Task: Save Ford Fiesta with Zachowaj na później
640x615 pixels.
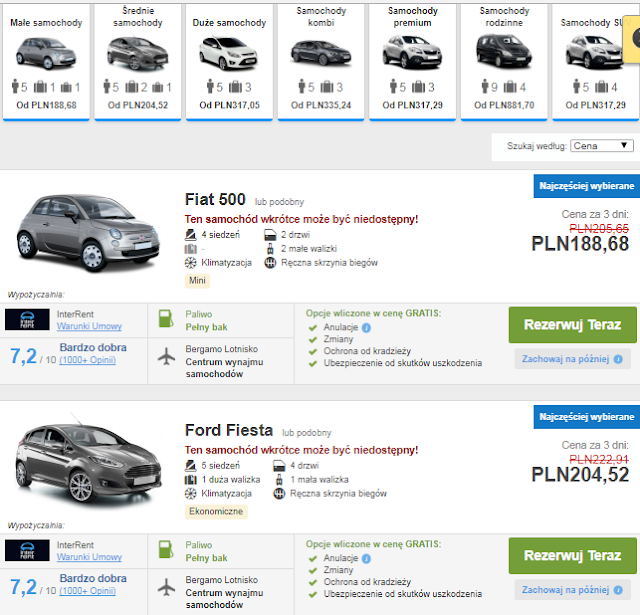Action: tap(572, 590)
